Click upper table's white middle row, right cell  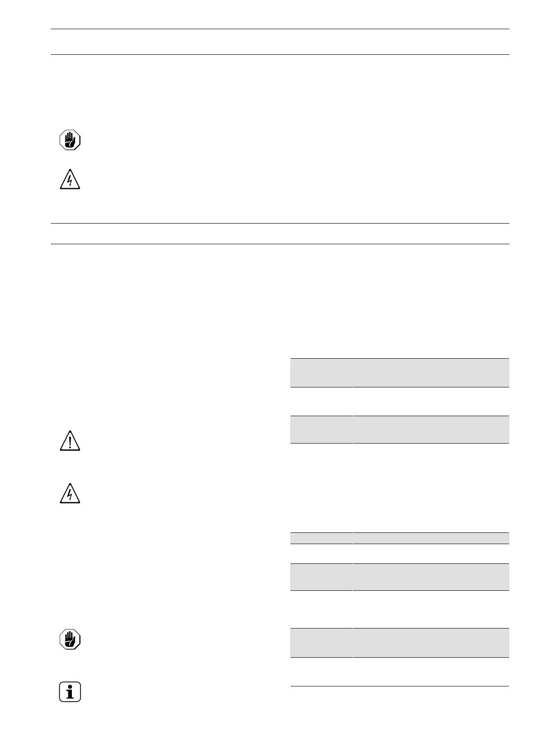point(431,401)
